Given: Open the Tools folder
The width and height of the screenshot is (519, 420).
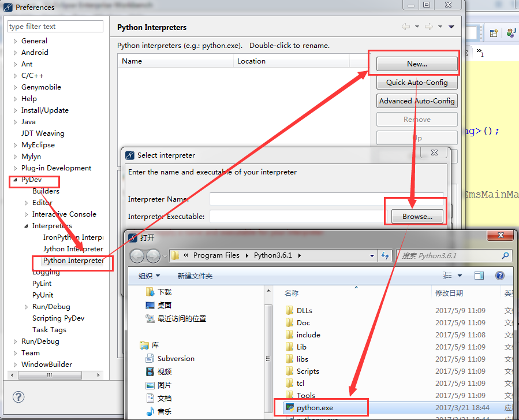Looking at the screenshot, I should pos(305,396).
